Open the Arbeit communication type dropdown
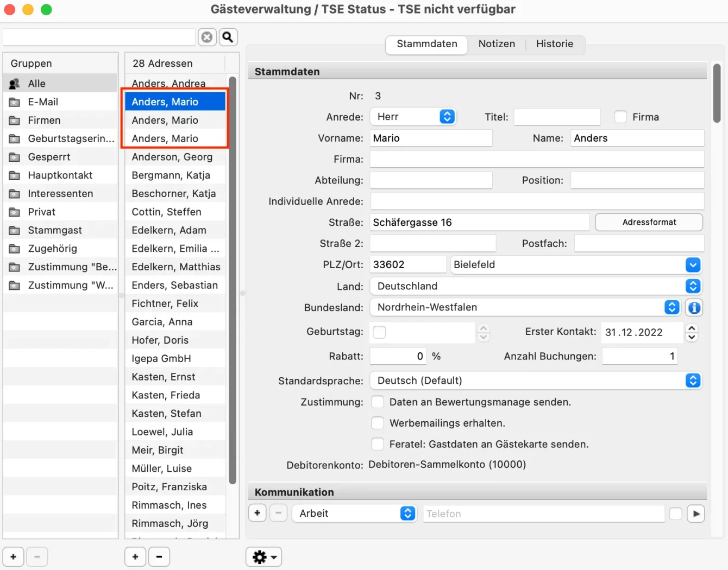The height and width of the screenshot is (570, 728). pos(354,514)
